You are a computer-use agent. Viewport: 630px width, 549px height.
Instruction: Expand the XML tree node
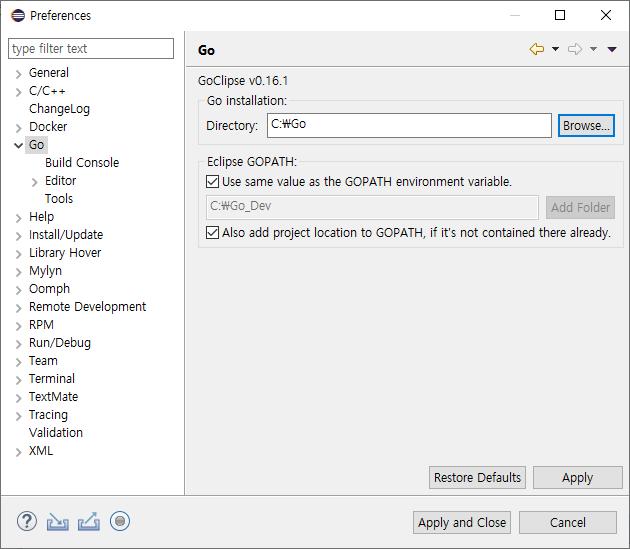point(18,452)
